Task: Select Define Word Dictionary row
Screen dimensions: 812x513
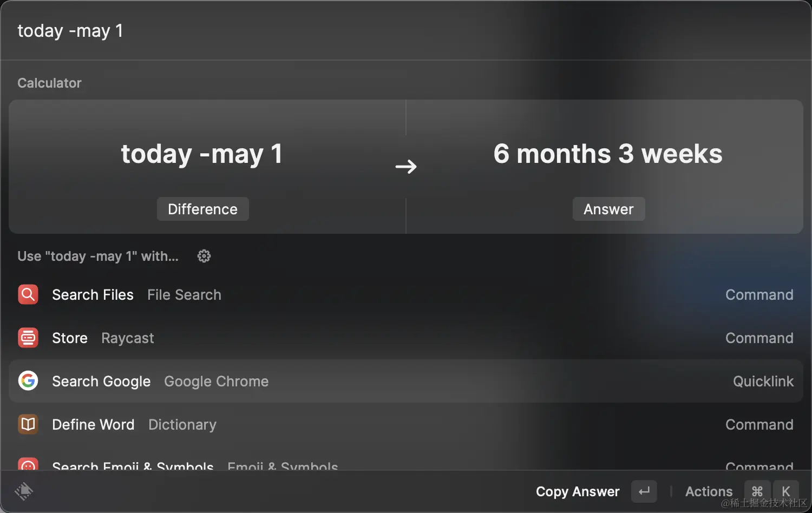Action: tap(406, 424)
